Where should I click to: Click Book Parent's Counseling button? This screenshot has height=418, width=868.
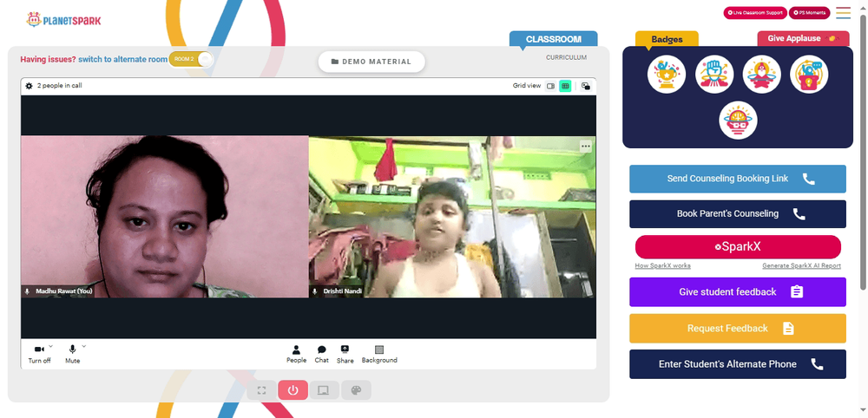pyautogui.click(x=737, y=214)
